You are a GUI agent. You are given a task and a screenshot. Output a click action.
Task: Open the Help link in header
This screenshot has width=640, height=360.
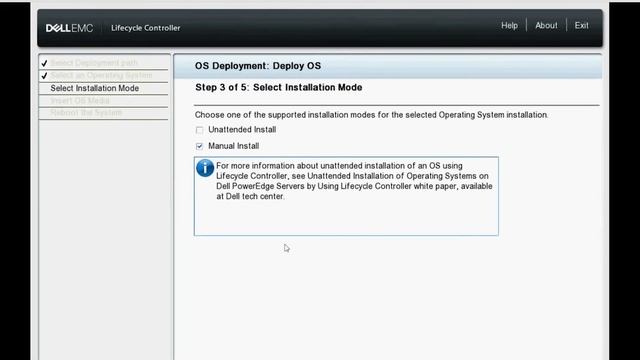pyautogui.click(x=509, y=25)
